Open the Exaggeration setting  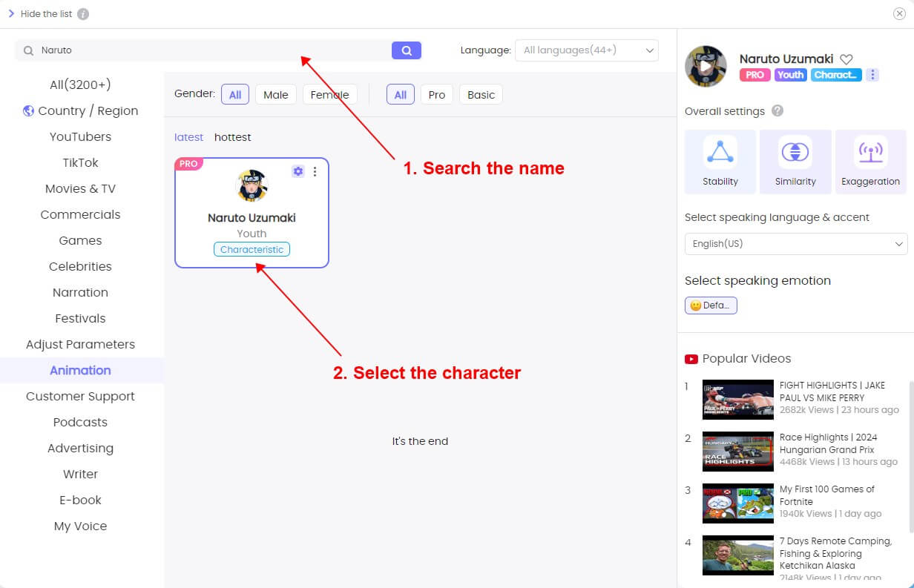click(871, 162)
